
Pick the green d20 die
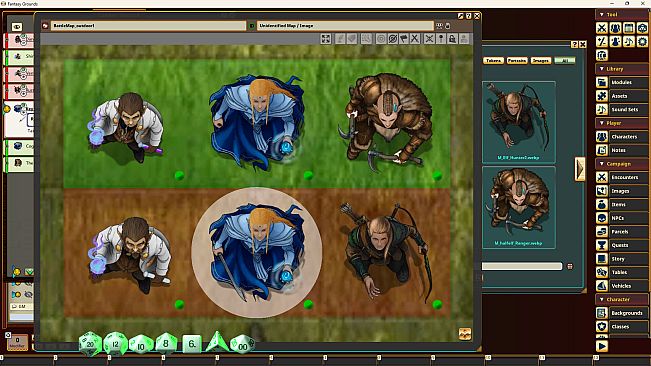click(x=90, y=344)
